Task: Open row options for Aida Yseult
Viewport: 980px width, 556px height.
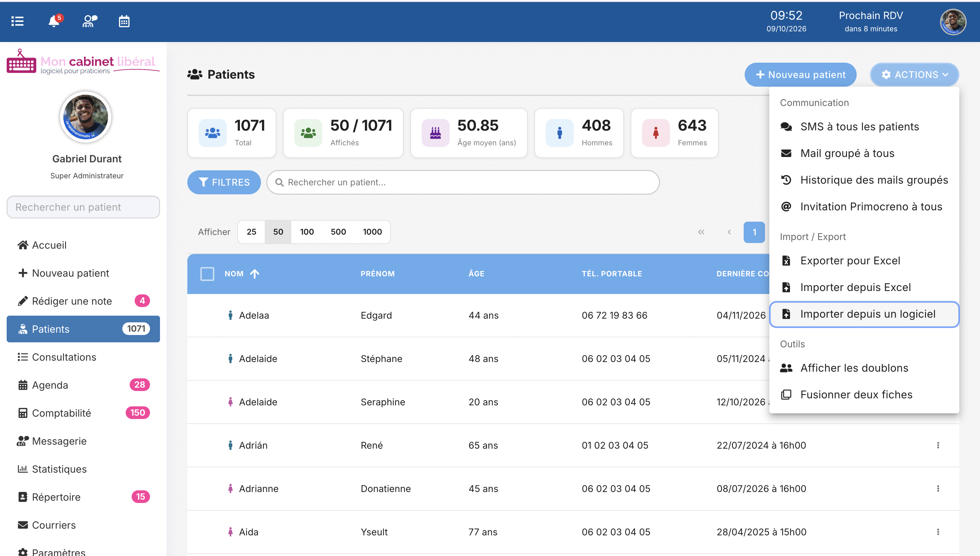Action: 938,532
